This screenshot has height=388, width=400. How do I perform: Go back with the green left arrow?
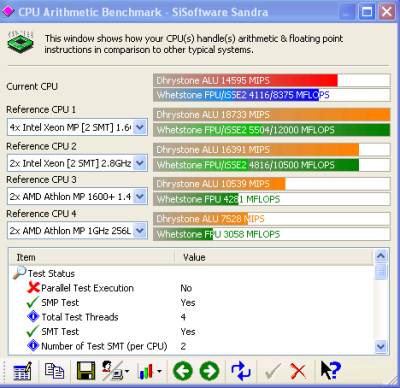tap(183, 371)
